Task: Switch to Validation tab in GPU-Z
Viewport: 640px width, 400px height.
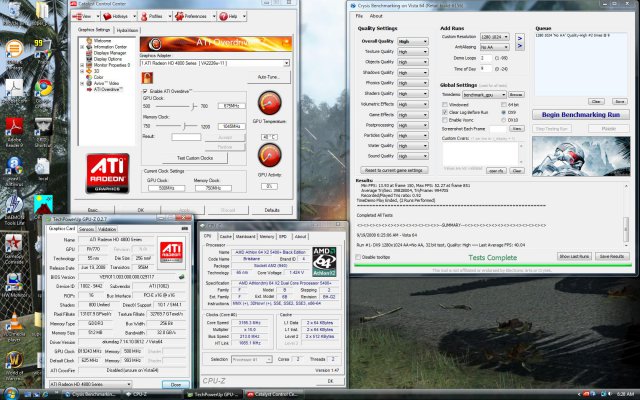Action: pos(107,229)
